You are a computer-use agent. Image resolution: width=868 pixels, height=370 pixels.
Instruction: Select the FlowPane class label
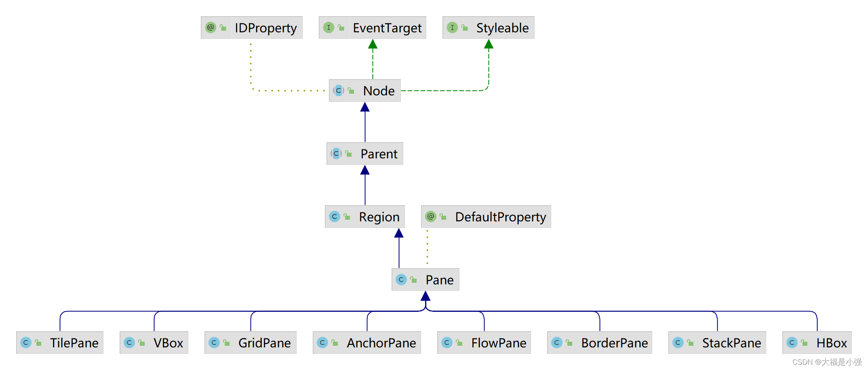pos(499,343)
